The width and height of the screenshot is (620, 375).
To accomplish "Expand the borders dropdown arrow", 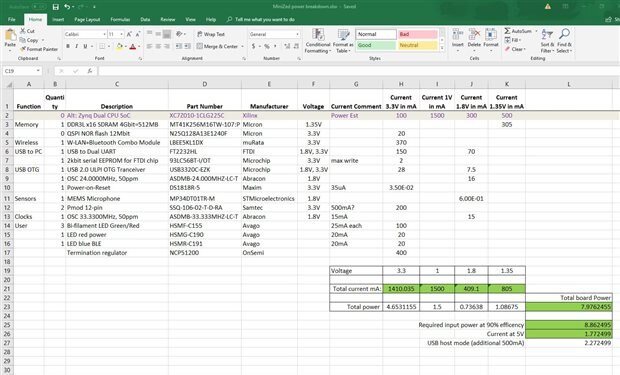I will (x=109, y=47).
